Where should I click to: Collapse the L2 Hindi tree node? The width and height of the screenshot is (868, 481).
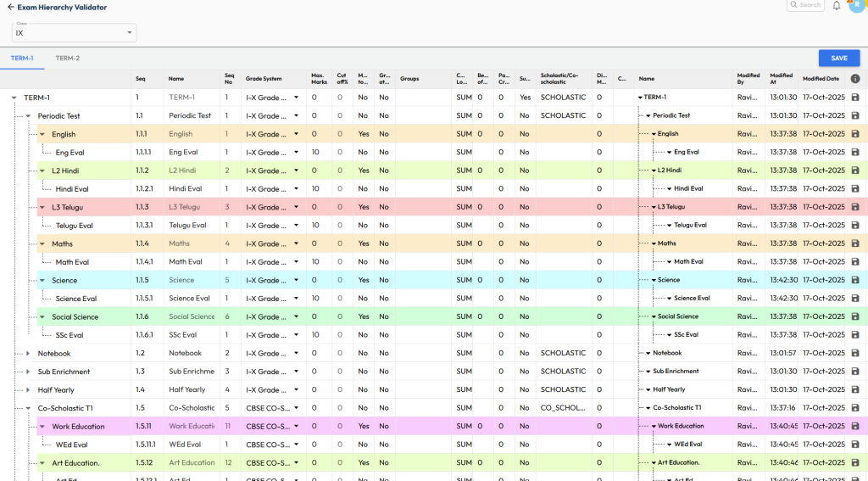coord(42,171)
